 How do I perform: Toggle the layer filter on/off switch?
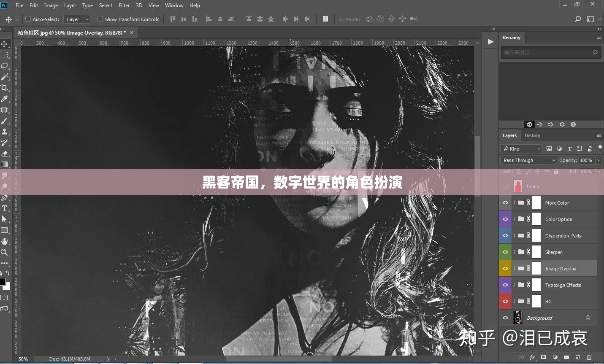(600, 148)
